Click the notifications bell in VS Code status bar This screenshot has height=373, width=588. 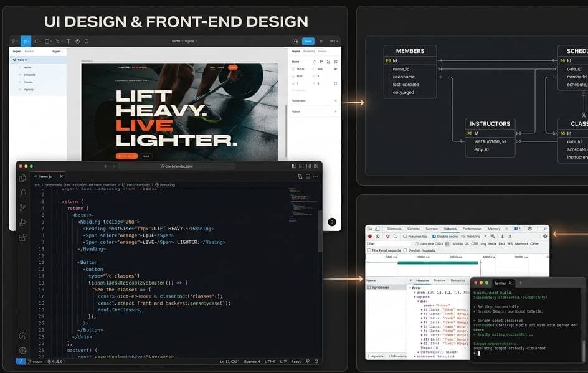click(x=316, y=361)
